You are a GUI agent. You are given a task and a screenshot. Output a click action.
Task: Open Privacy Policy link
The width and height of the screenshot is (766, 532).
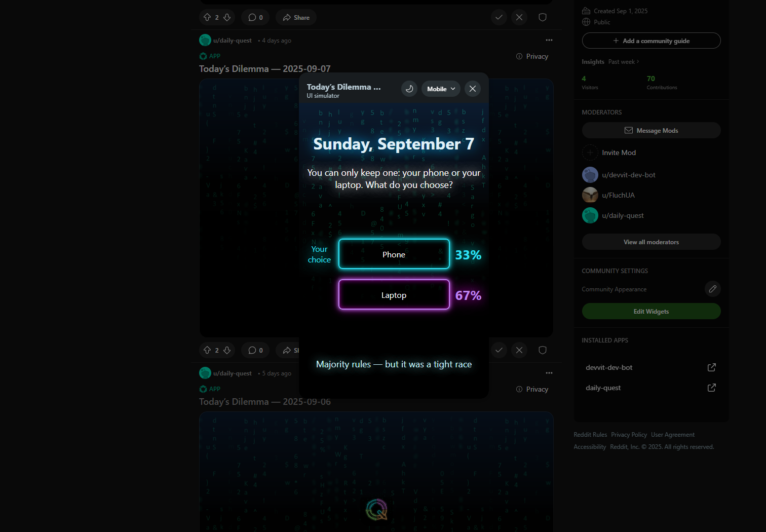coord(629,435)
